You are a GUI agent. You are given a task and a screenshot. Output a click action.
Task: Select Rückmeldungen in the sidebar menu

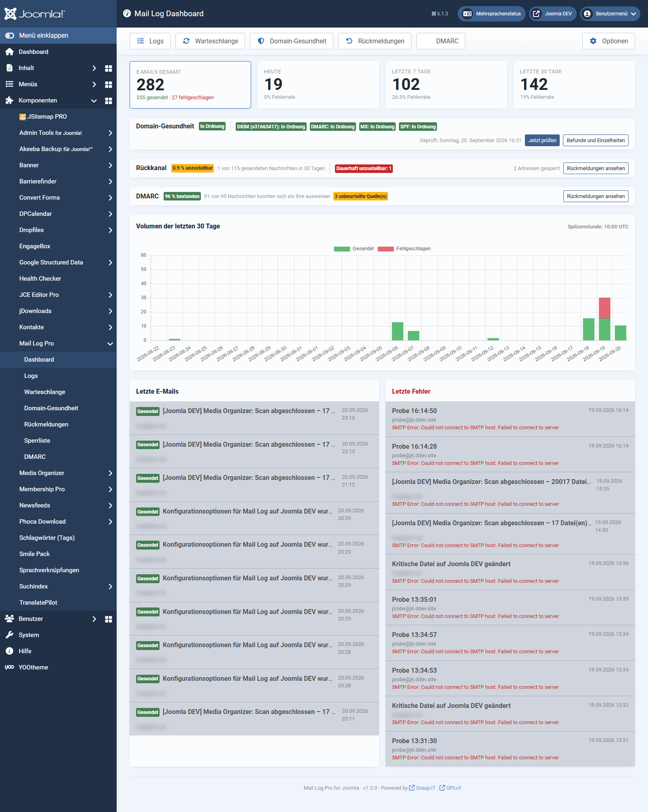coord(46,424)
